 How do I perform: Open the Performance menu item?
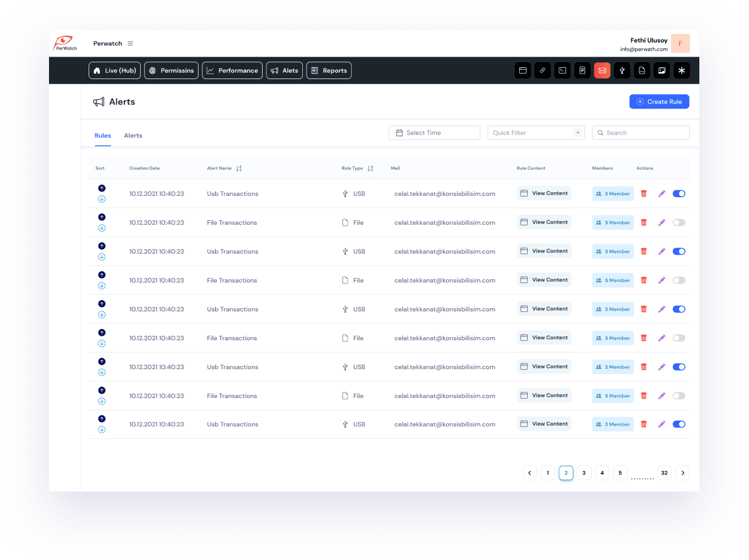pos(232,70)
